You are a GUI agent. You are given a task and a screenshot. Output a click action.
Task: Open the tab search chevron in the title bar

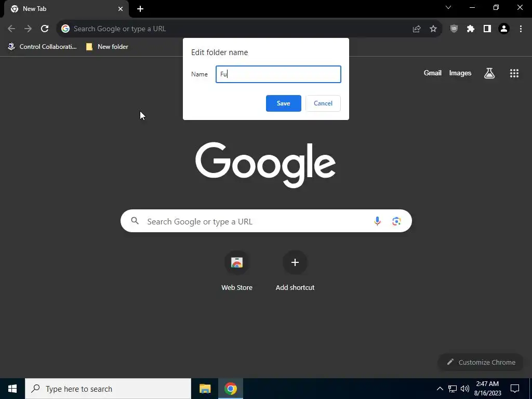coord(448,7)
